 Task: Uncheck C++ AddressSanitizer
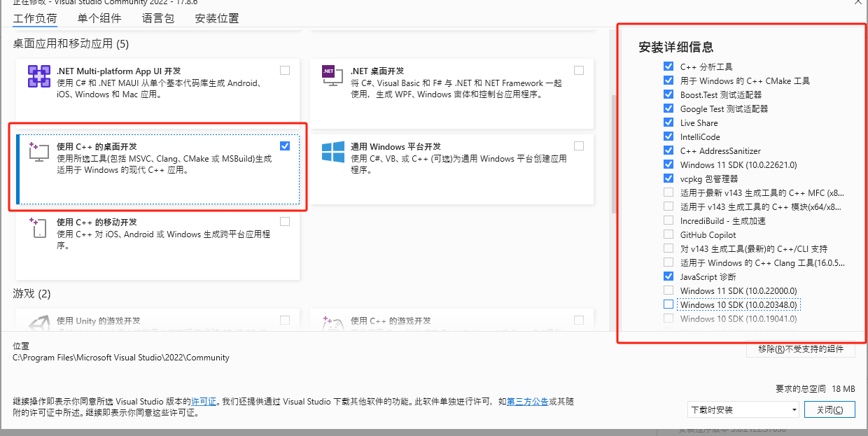point(668,150)
